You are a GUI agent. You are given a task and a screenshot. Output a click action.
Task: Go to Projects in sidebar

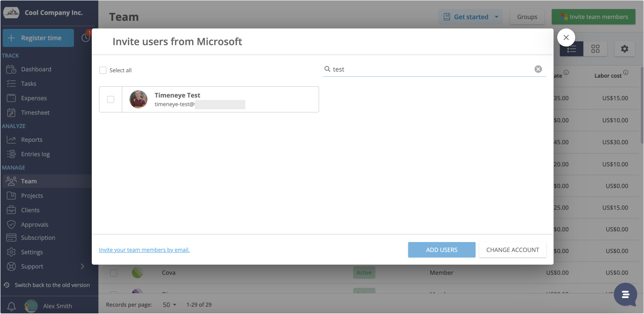point(32,195)
